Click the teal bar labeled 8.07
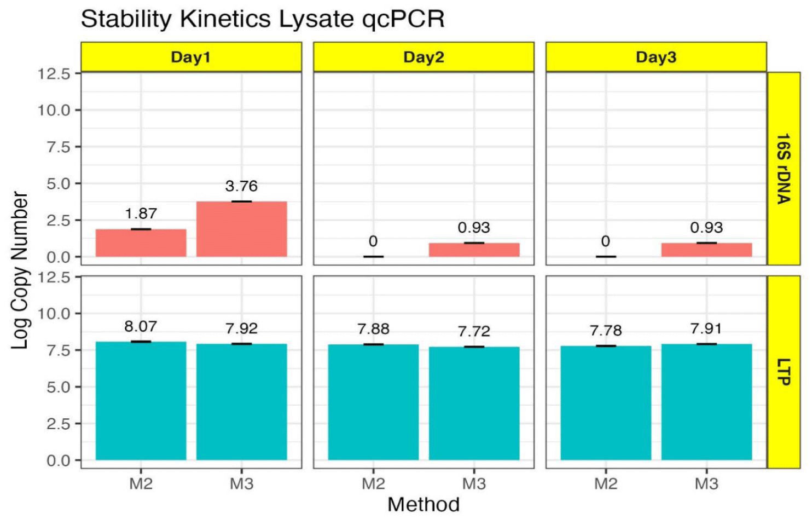 (141, 401)
